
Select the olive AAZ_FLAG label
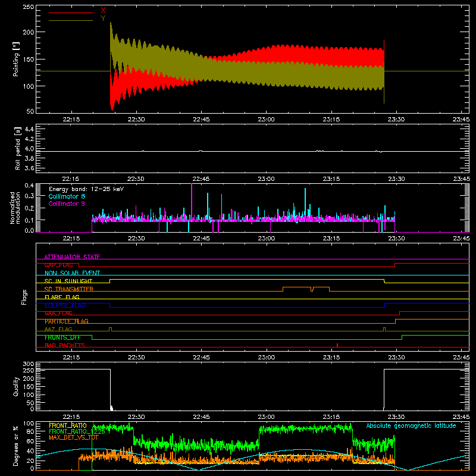58,329
